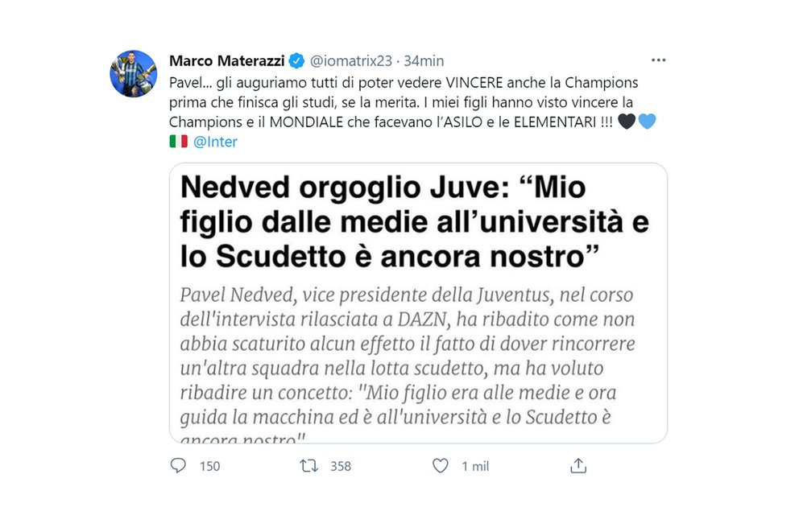Open the @Inter mention link
This screenshot has width=799, height=532.
coord(215,140)
